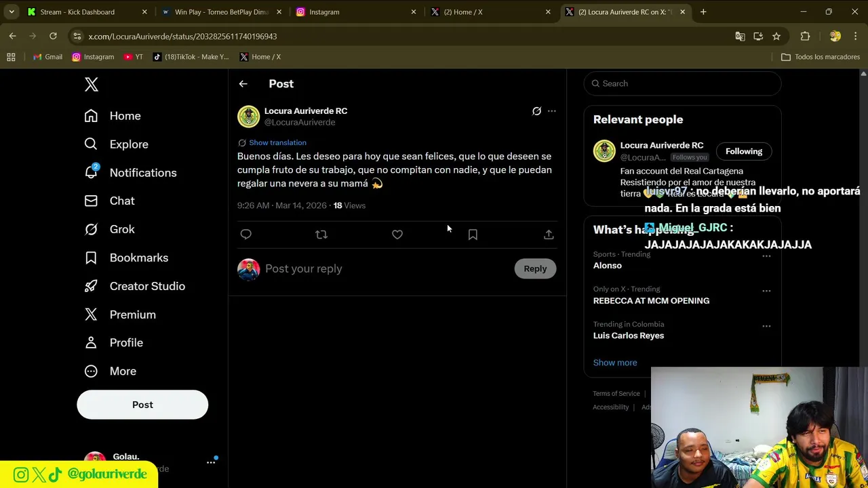Open Bookmarks list
The height and width of the screenshot is (488, 868).
click(x=126, y=258)
